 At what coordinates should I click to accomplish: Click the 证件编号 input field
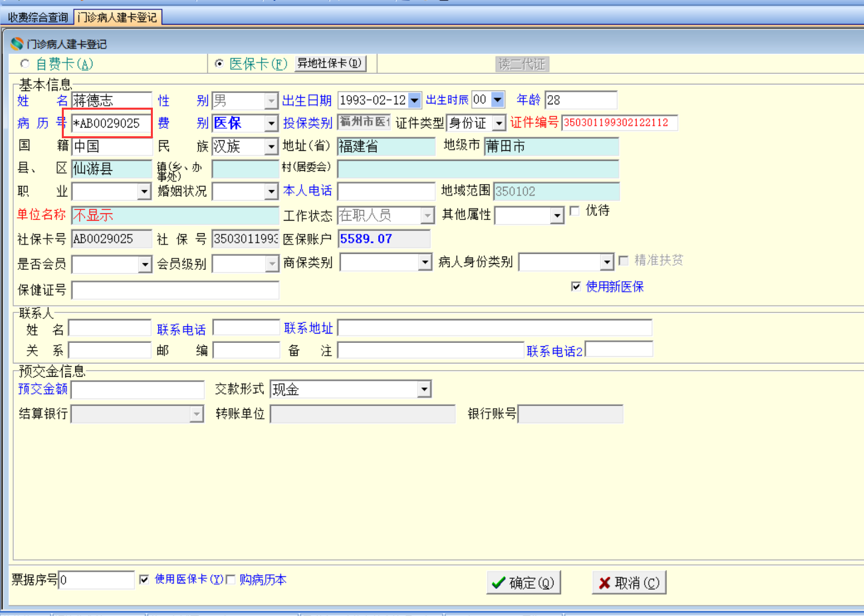(x=620, y=123)
